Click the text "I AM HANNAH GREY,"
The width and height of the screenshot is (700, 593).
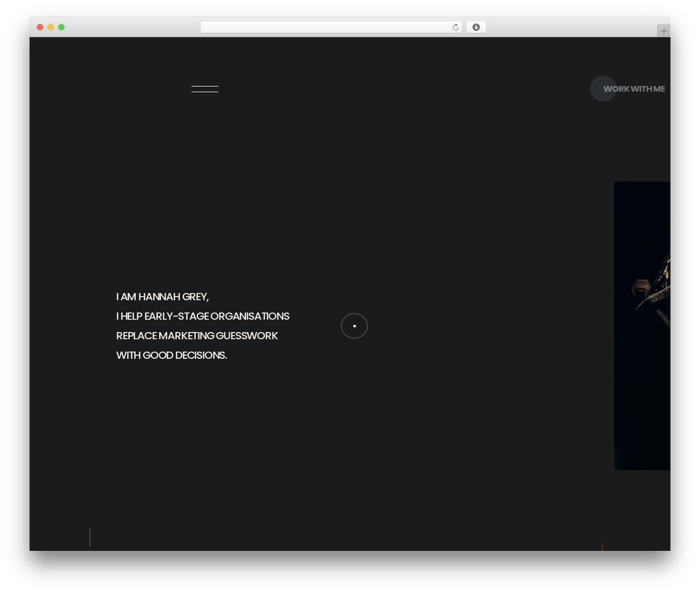tap(162, 296)
